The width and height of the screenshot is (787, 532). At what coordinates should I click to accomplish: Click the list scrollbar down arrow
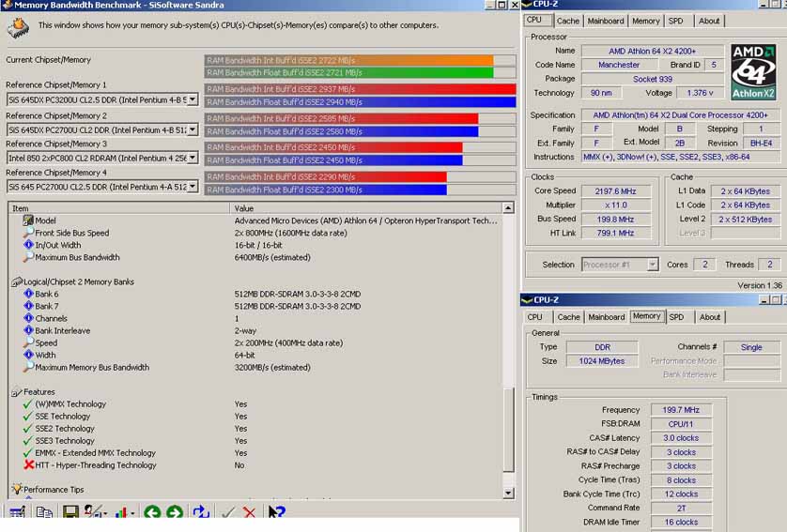click(508, 493)
